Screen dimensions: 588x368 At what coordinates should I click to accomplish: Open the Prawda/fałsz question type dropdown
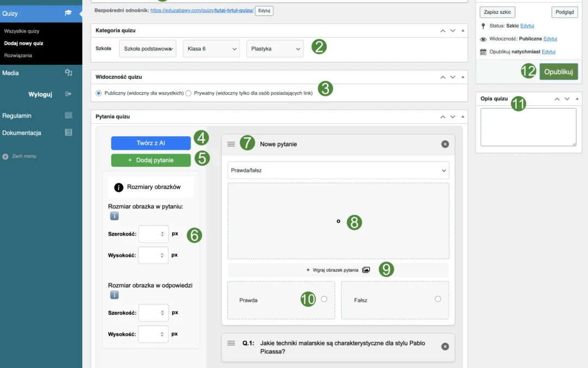tap(338, 170)
